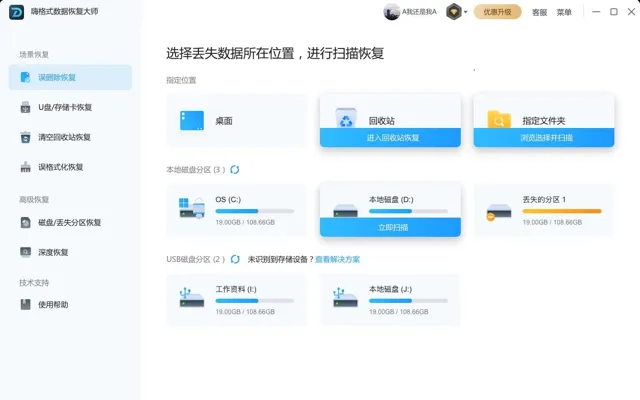Click the 指定文件夹 folder icon

click(x=499, y=119)
